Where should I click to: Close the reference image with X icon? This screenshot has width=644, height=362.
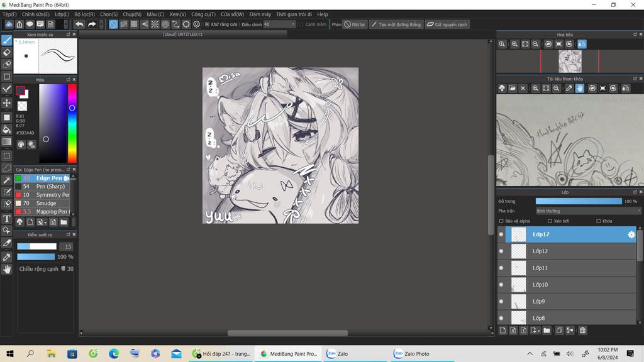(x=523, y=88)
